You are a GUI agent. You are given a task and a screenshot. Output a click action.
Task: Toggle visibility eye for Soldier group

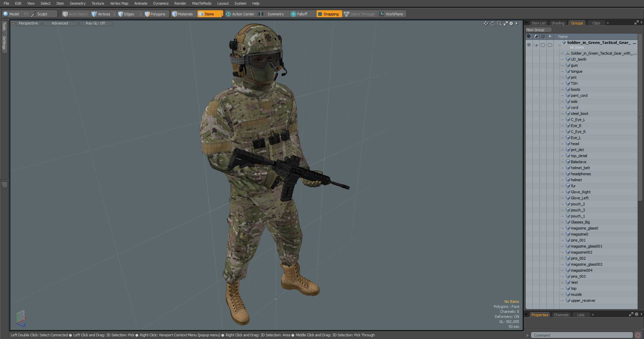[529, 45]
